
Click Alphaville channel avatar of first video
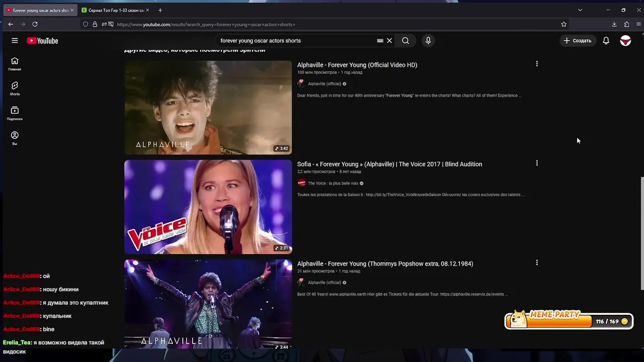click(x=301, y=83)
